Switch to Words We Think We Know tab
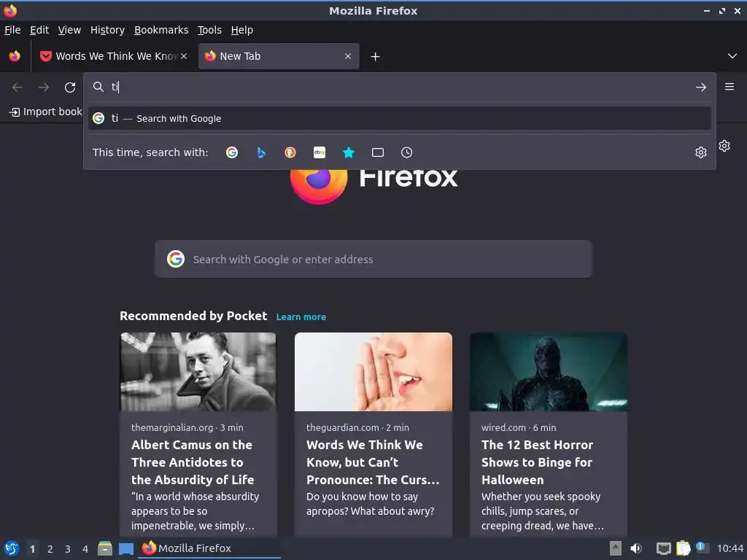Image resolution: width=747 pixels, height=560 pixels. point(113,56)
